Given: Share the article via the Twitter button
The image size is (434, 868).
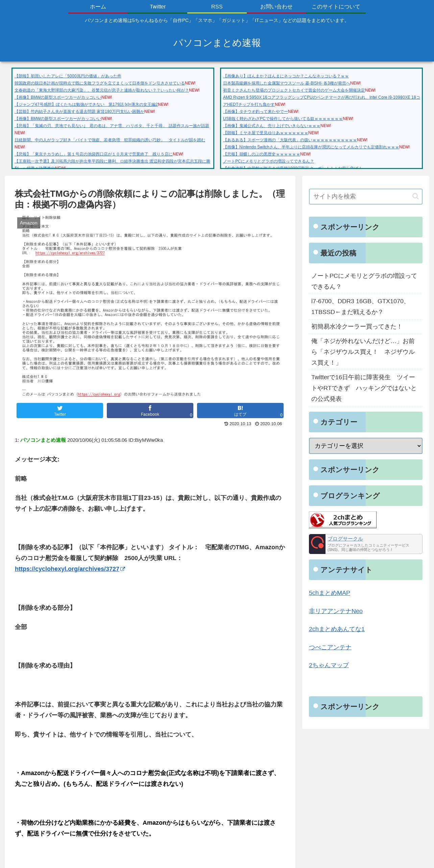Looking at the screenshot, I should coord(60,410).
